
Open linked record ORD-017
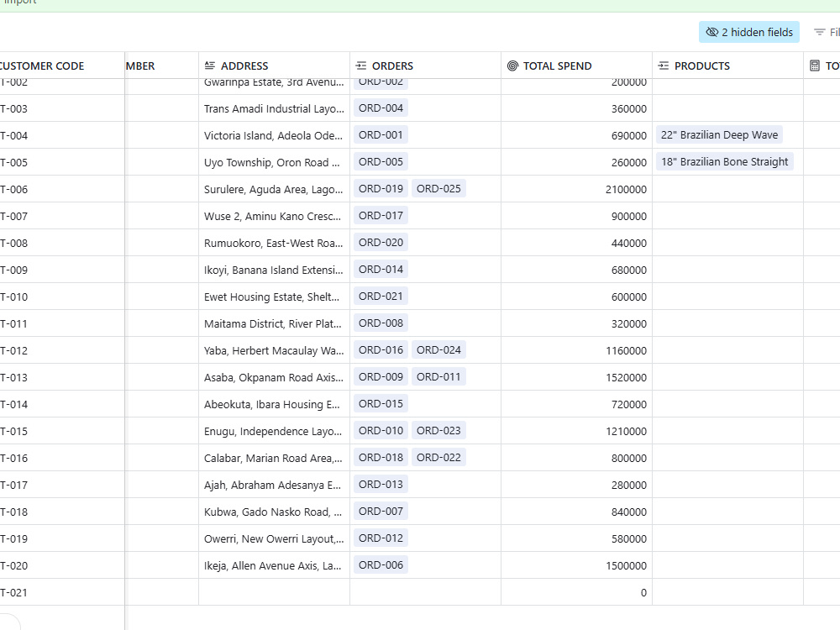(x=381, y=215)
